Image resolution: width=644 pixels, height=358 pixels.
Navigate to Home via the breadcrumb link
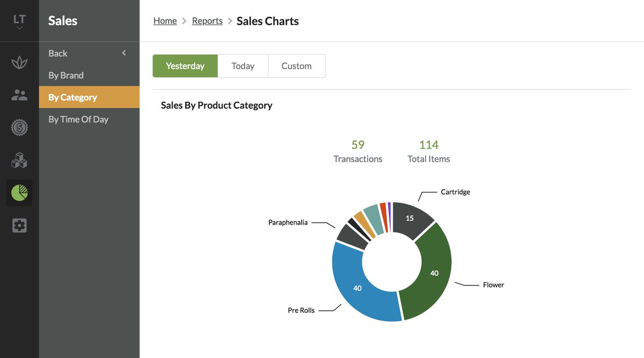tap(165, 20)
